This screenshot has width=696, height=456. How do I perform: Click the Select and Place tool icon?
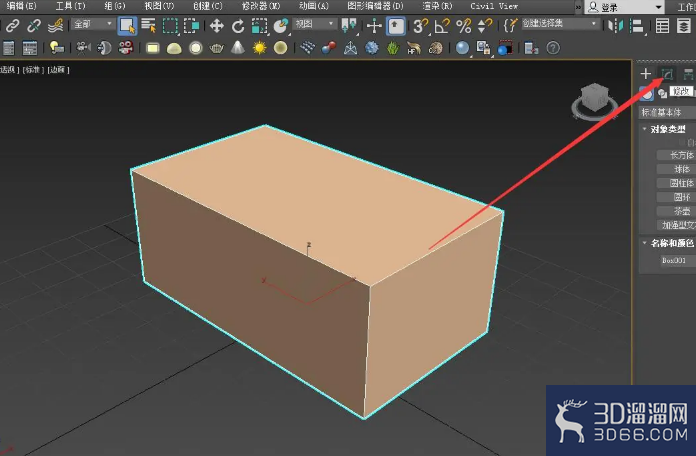(281, 26)
